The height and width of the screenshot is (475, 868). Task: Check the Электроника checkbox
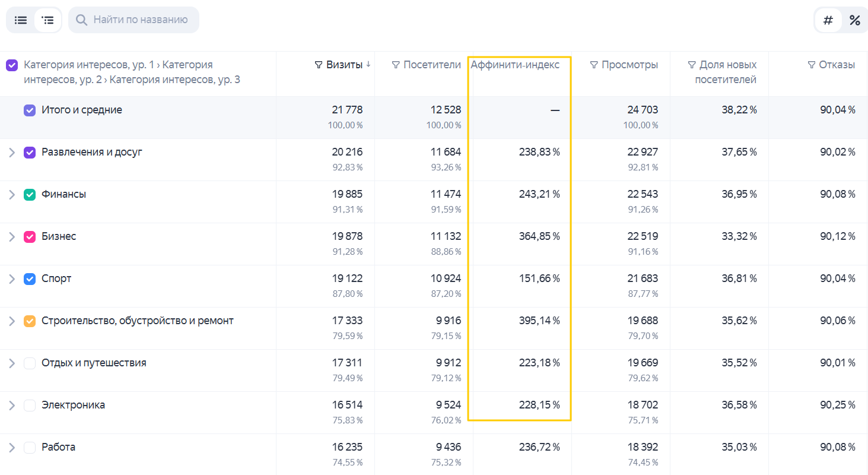(30, 406)
